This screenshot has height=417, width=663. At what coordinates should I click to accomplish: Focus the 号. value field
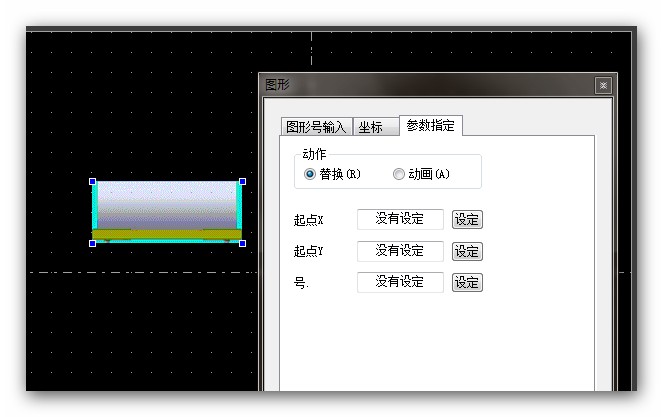pyautogui.click(x=400, y=282)
